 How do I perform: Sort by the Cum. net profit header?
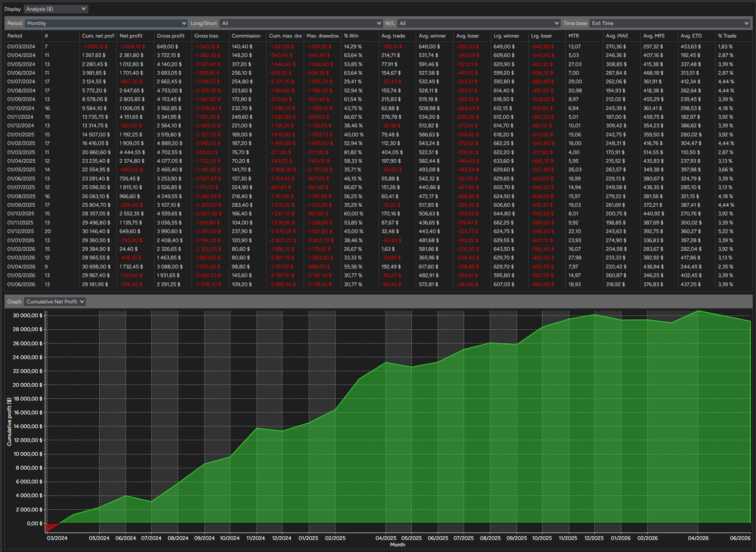pyautogui.click(x=98, y=36)
